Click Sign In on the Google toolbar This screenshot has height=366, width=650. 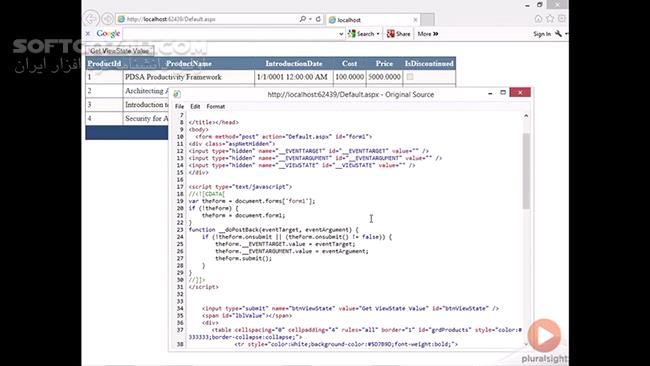pyautogui.click(x=542, y=34)
